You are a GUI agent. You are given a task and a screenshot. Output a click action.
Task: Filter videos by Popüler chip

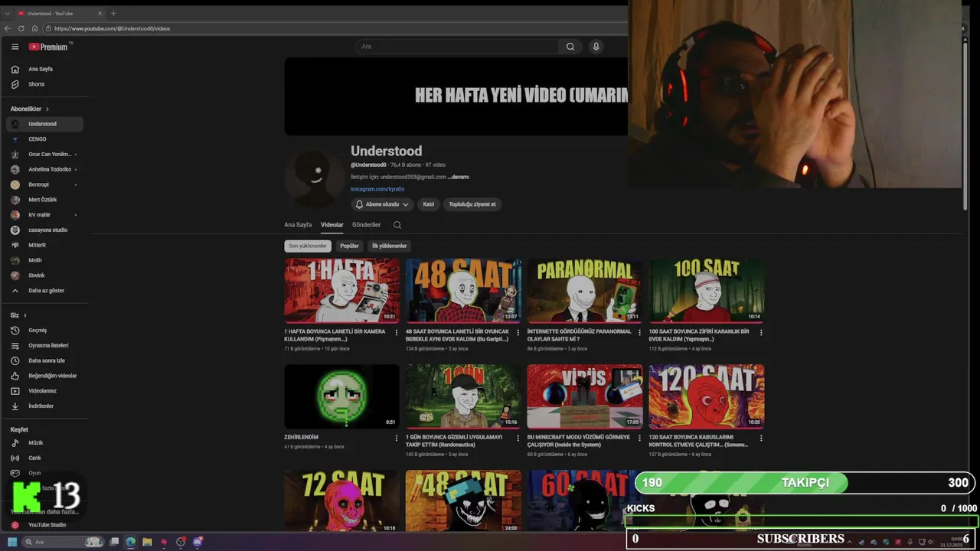pos(349,246)
